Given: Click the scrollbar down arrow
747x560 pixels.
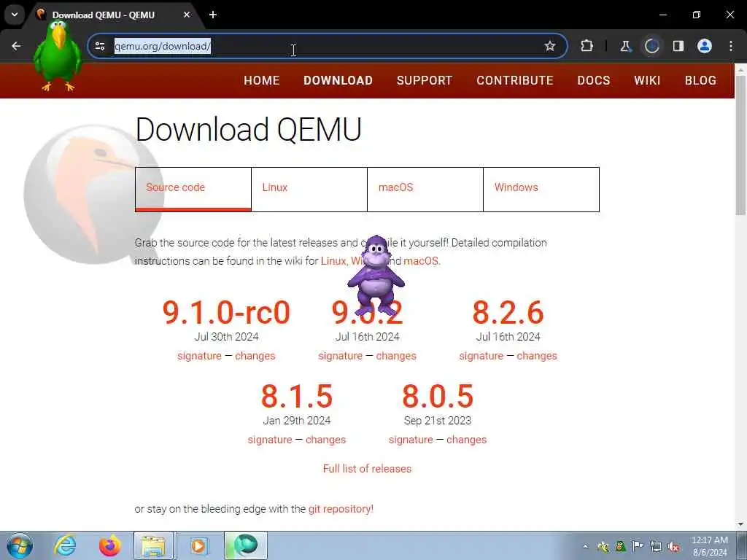Looking at the screenshot, I should (x=740, y=524).
